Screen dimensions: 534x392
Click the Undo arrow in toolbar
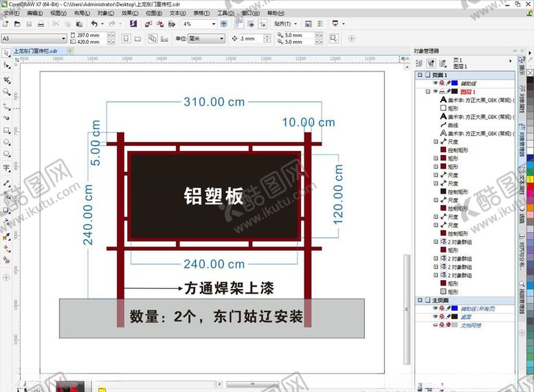pyautogui.click(x=94, y=23)
